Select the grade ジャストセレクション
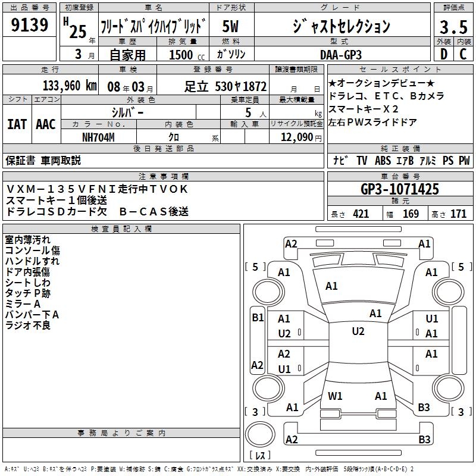Screen dimensions: 476x476 (342, 26)
